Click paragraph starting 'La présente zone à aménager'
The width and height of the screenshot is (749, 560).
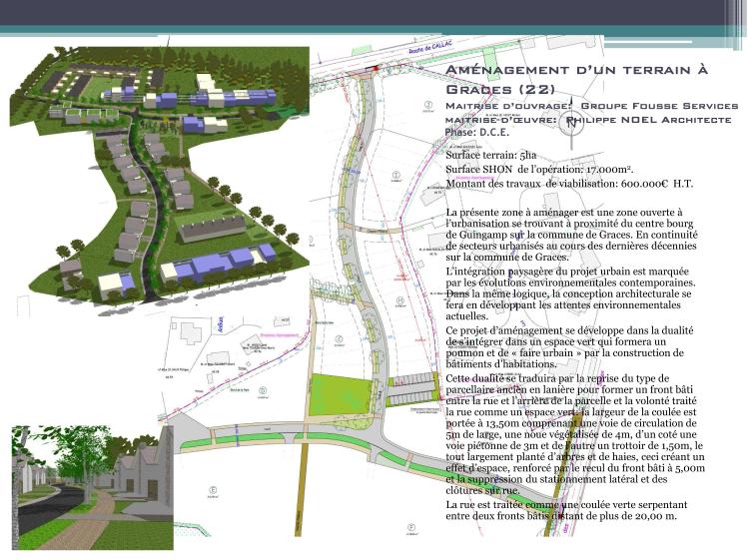pos(572,235)
